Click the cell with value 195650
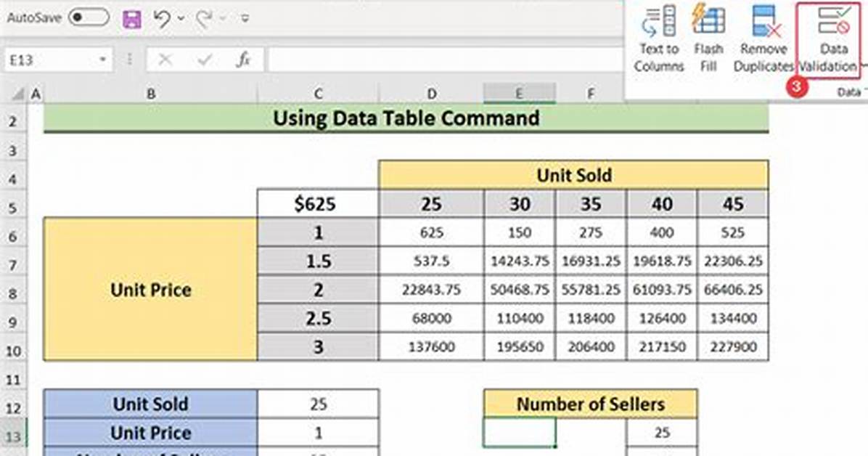 [x=519, y=347]
